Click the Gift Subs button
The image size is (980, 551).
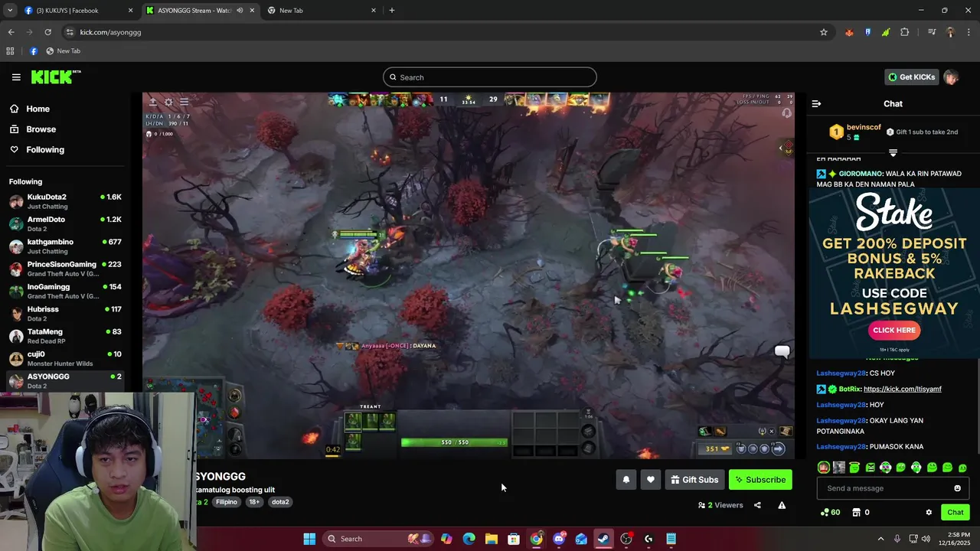point(694,480)
